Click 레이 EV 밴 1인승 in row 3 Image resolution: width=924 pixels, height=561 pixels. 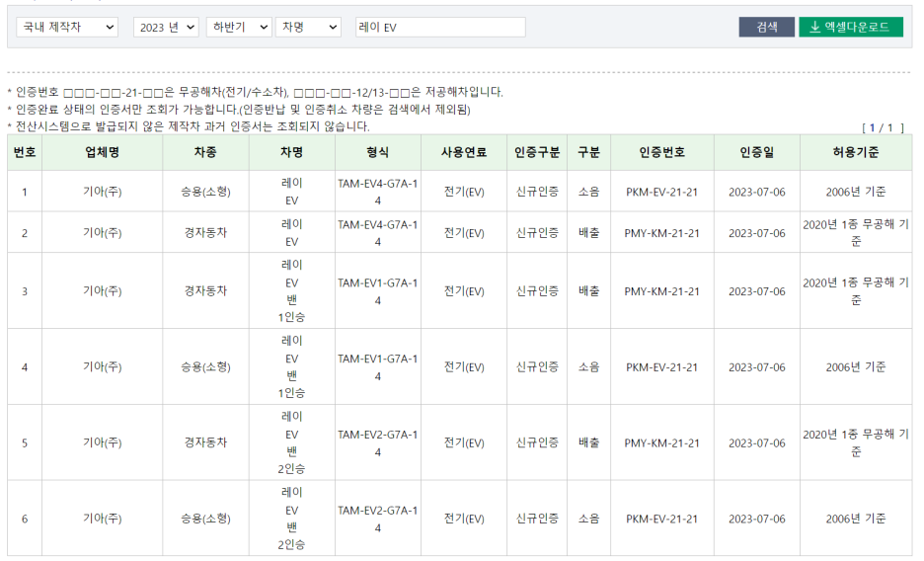click(x=291, y=291)
